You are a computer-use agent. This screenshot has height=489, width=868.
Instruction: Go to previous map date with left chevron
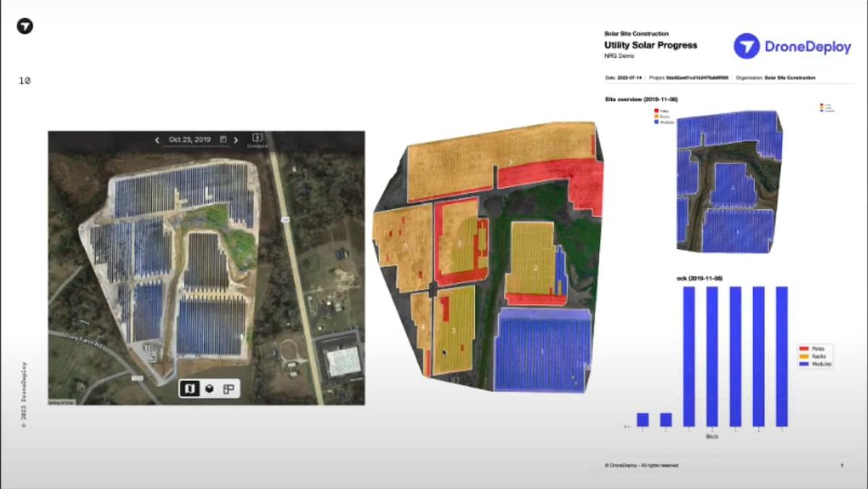(x=157, y=140)
